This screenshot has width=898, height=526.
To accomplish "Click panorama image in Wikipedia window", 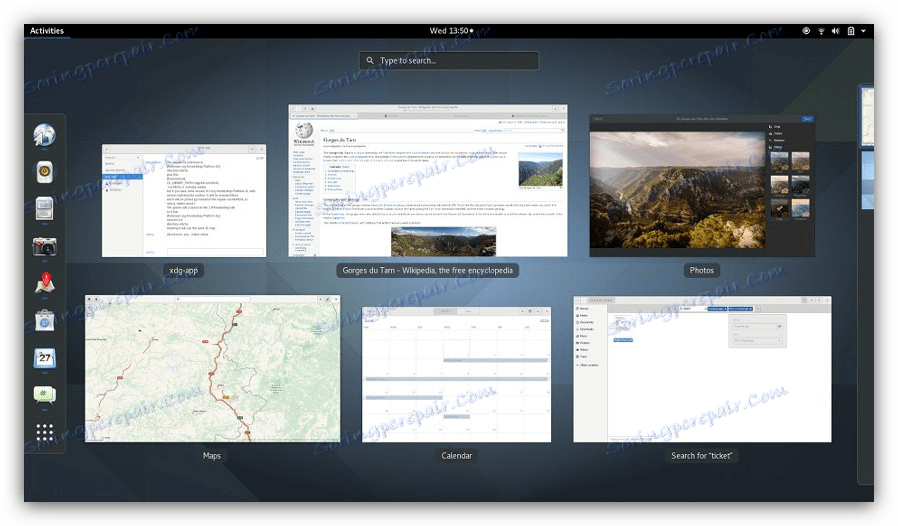I will pyautogui.click(x=443, y=241).
